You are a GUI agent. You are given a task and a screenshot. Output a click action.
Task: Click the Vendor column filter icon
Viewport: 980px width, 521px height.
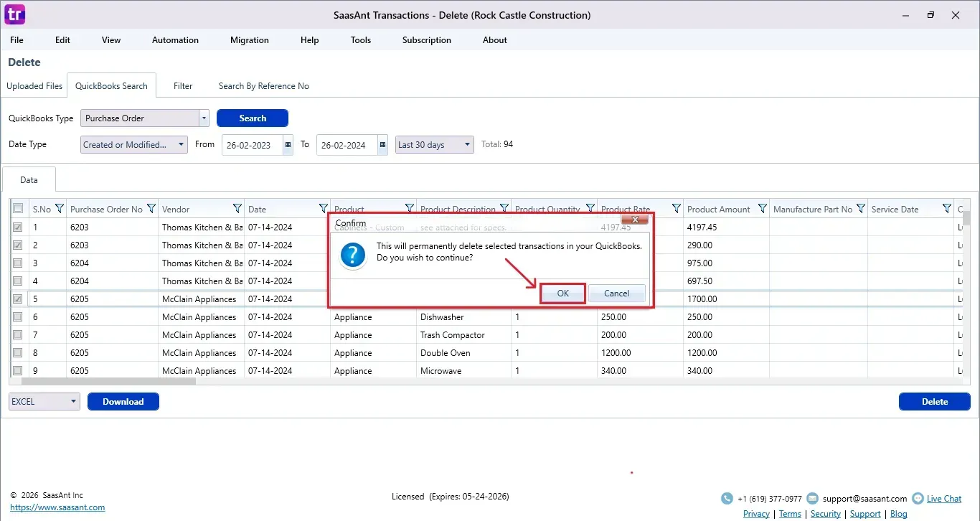(x=237, y=209)
